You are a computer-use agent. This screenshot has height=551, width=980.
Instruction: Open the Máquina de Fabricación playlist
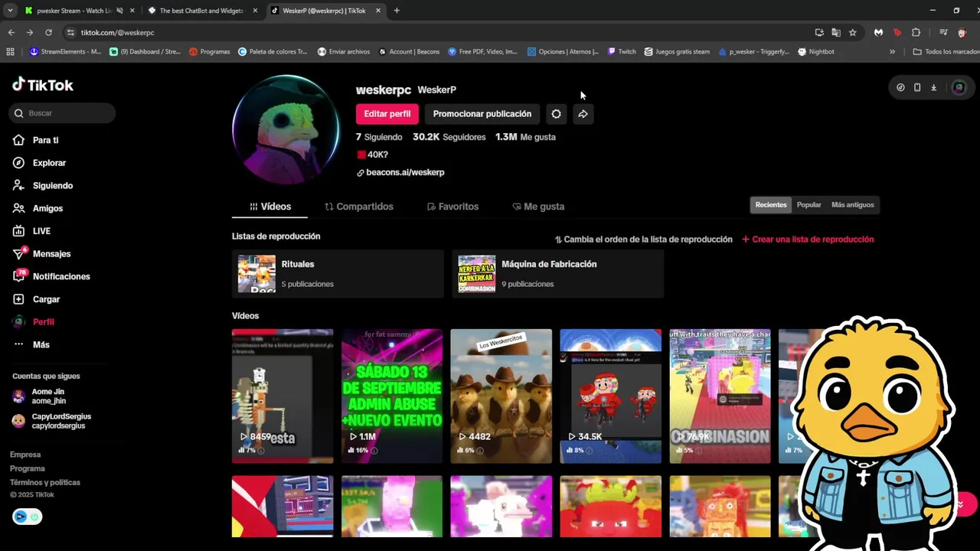[557, 273]
